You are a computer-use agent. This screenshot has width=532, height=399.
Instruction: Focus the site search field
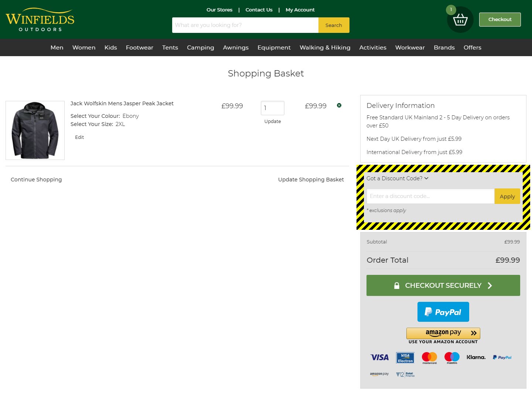[x=245, y=25]
